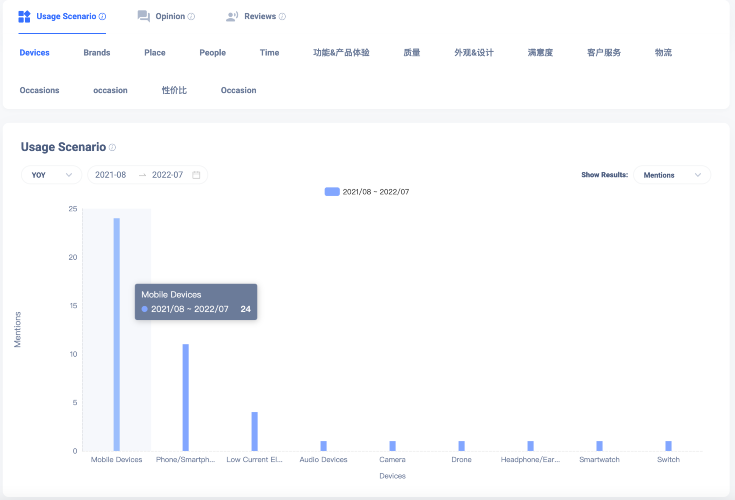
Task: Select the 物流 category
Action: [663, 52]
